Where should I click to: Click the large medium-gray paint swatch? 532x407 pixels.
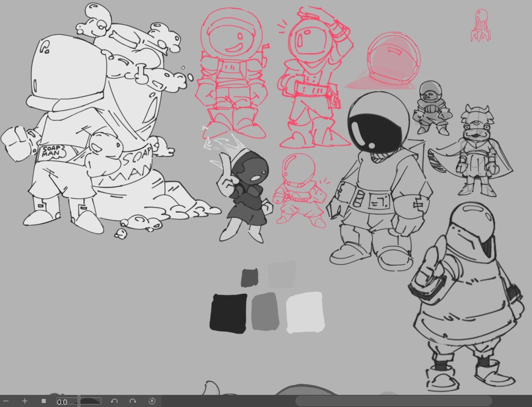265,312
